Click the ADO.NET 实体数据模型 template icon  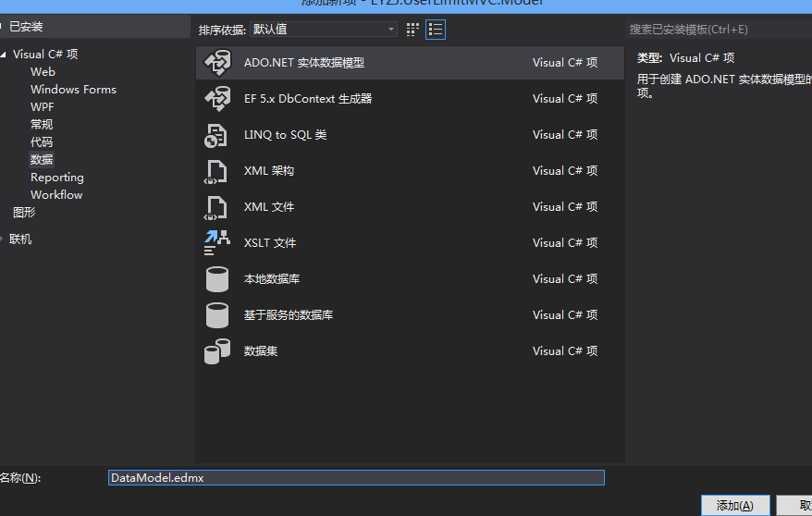[x=216, y=63]
